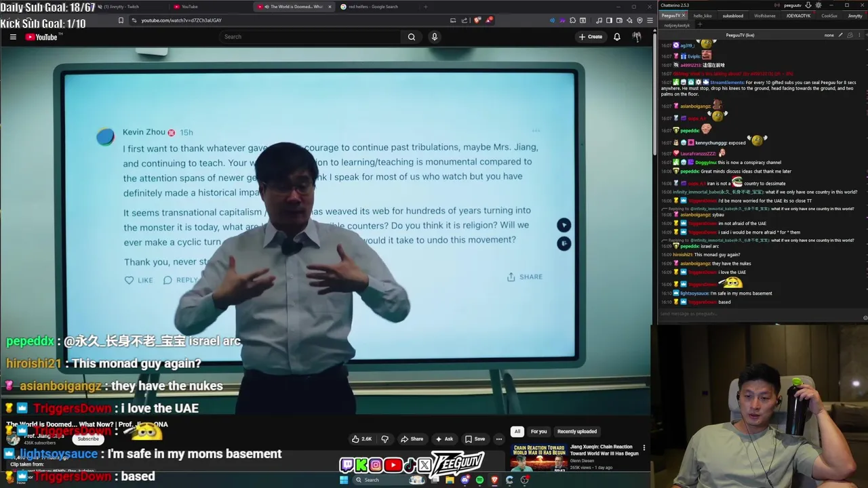
Task: Select the Recently uploaded filter chip
Action: (577, 431)
